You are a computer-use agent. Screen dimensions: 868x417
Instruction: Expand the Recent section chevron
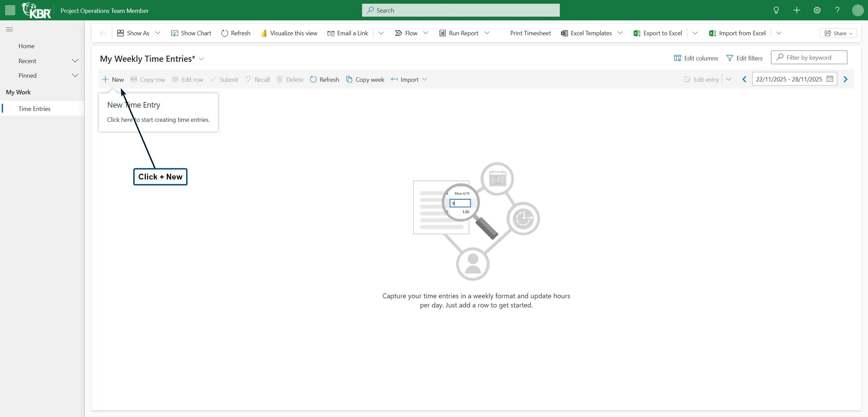(75, 61)
